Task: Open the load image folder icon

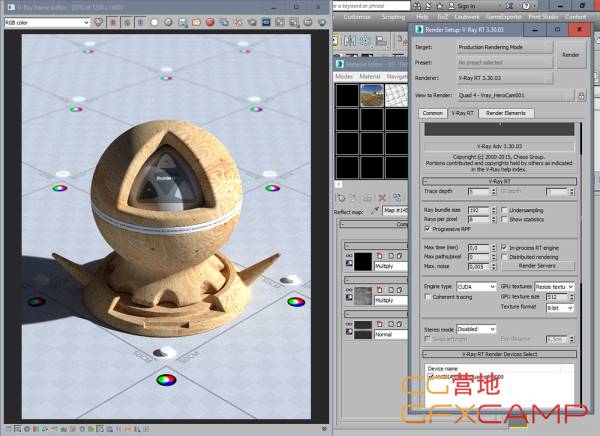Action: [196, 23]
